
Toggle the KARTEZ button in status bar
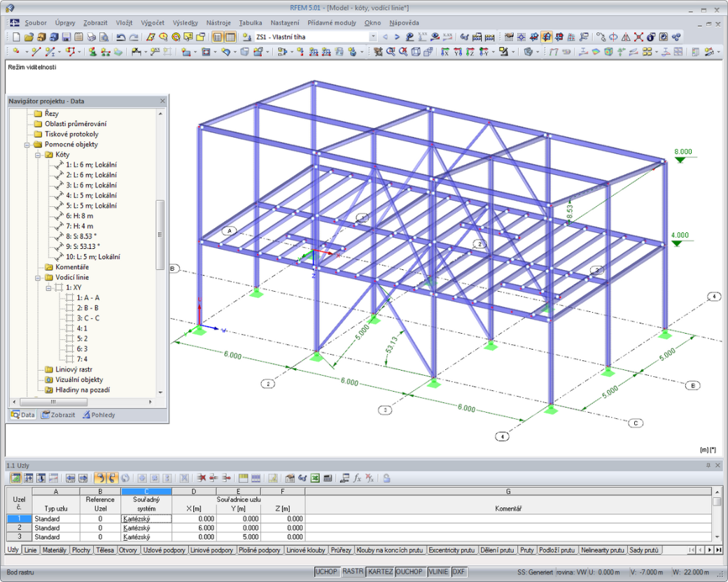(x=380, y=572)
